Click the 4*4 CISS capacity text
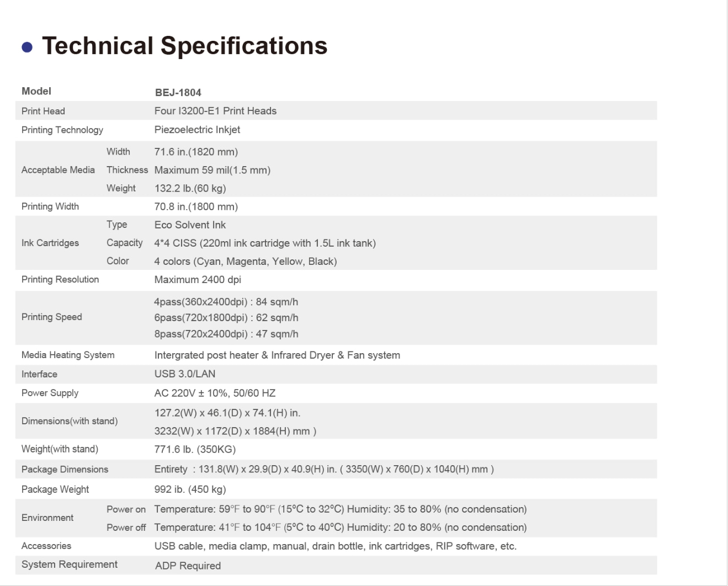 (x=265, y=243)
